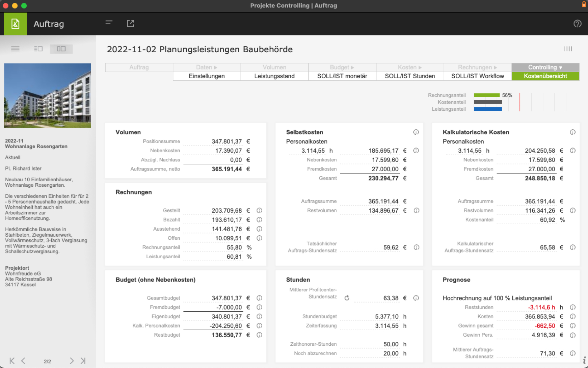Show info for Kalk. Personalkosten budget
588x368 pixels.
[259, 325]
